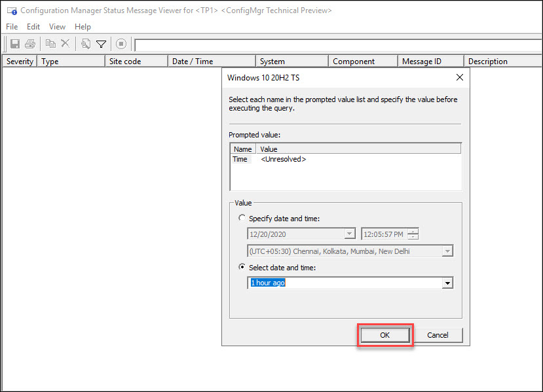The image size is (543, 392).
Task: Click the Value column header in dialog
Action: (358, 149)
